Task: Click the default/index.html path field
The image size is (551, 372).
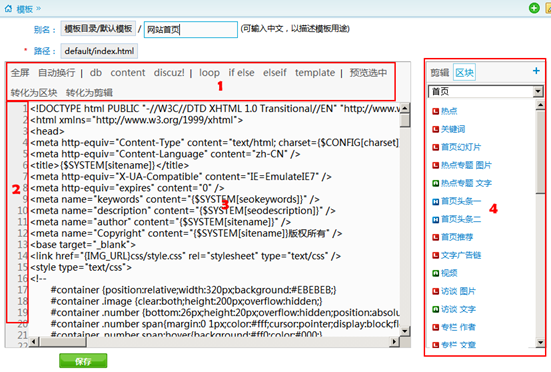Action: 99,51
